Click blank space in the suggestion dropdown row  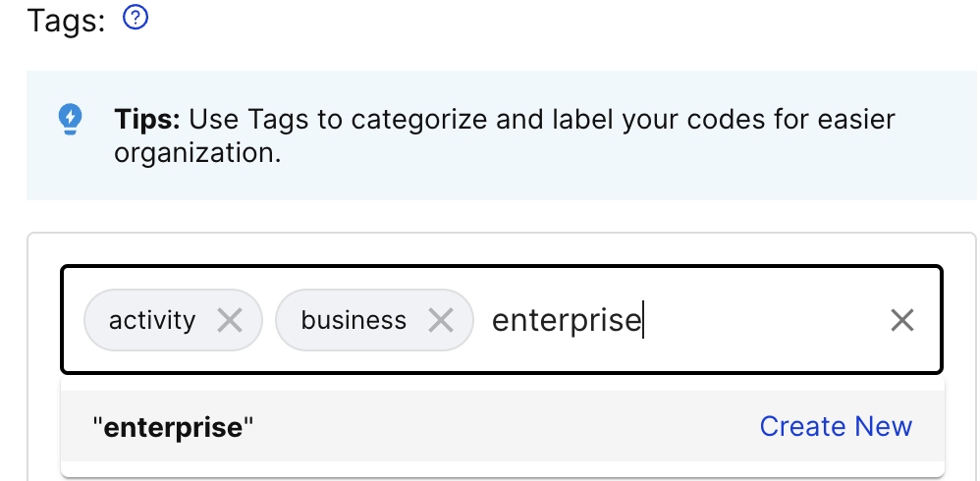500,427
